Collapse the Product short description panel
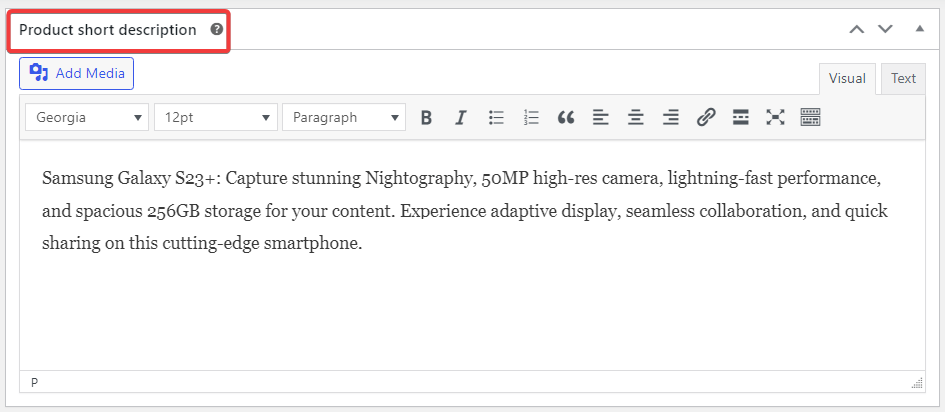Image resolution: width=945 pixels, height=412 pixels. click(920, 28)
